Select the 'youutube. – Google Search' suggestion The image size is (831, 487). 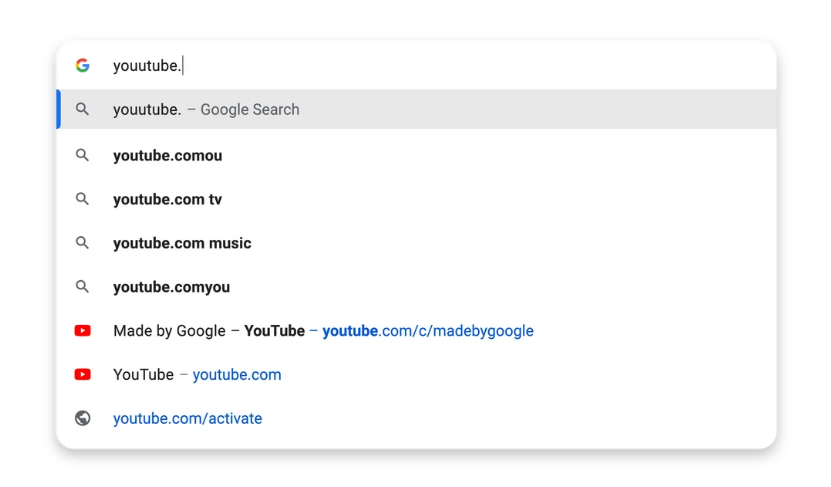tap(416, 109)
